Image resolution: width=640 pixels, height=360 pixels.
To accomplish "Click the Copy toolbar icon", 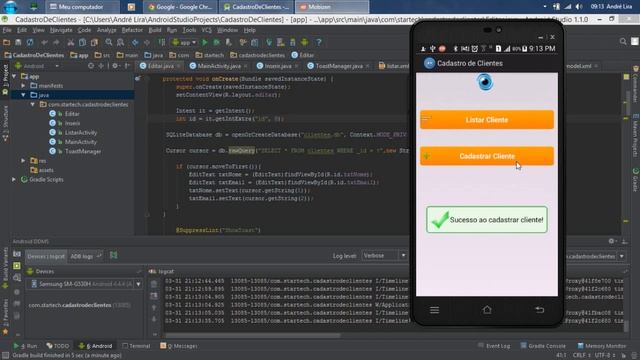I will (82, 42).
